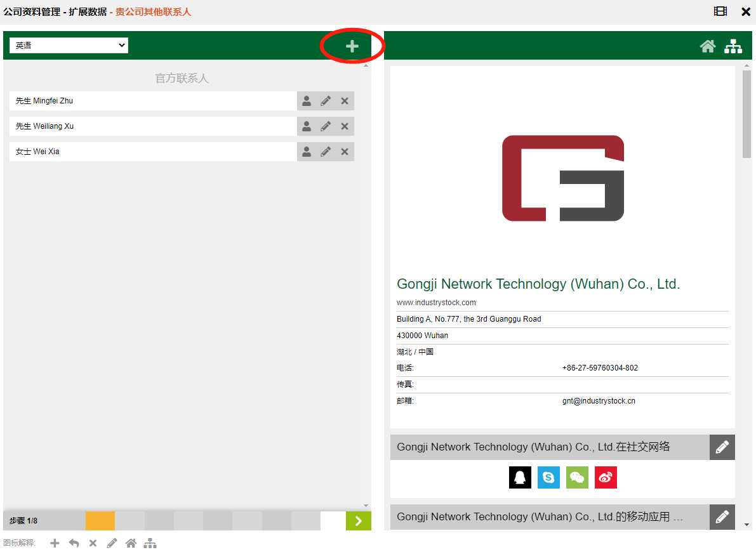Click the highlighted orange step 1 indicator
This screenshot has width=756, height=552.
coord(100,521)
